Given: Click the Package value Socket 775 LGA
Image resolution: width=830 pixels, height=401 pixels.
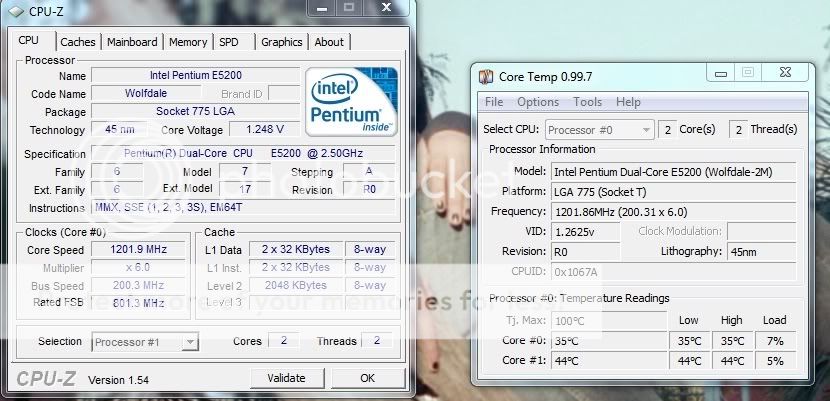Looking at the screenshot, I should (196, 111).
